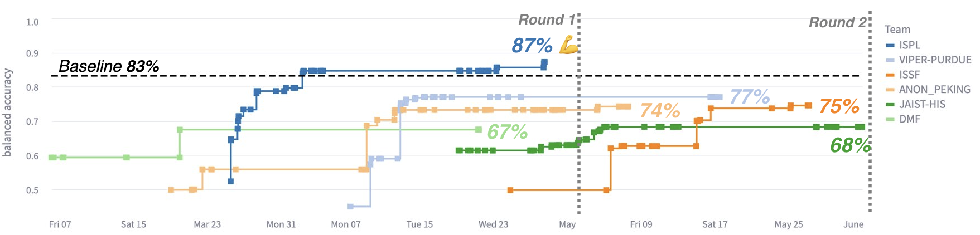
Task: Toggle the JAIST-HIS legend entry
Action: (921, 104)
